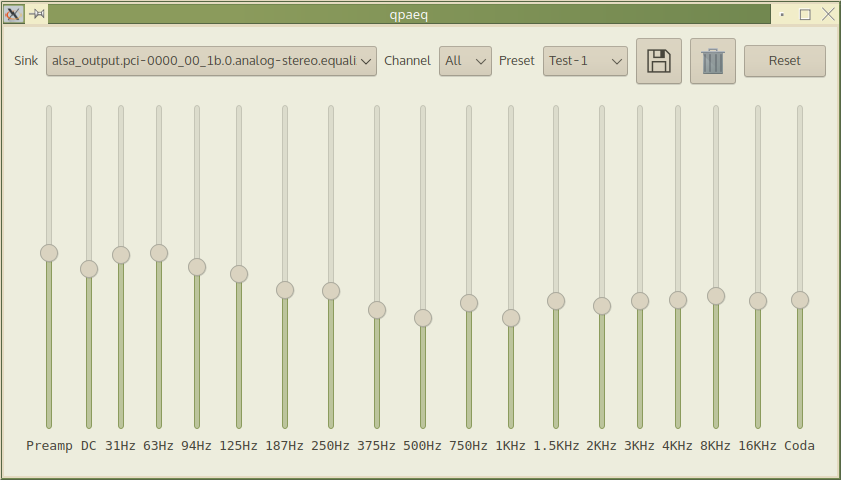Click the 375Hz band slider handle

click(377, 310)
